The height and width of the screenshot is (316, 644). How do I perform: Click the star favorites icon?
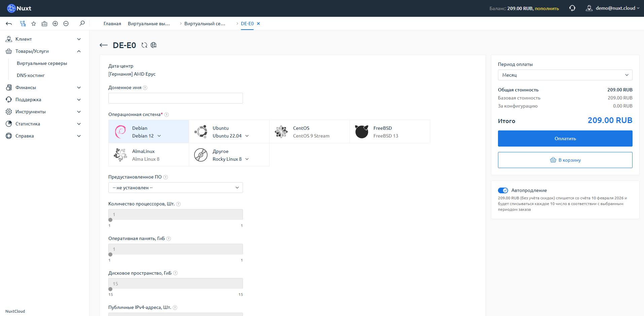[x=33, y=24]
